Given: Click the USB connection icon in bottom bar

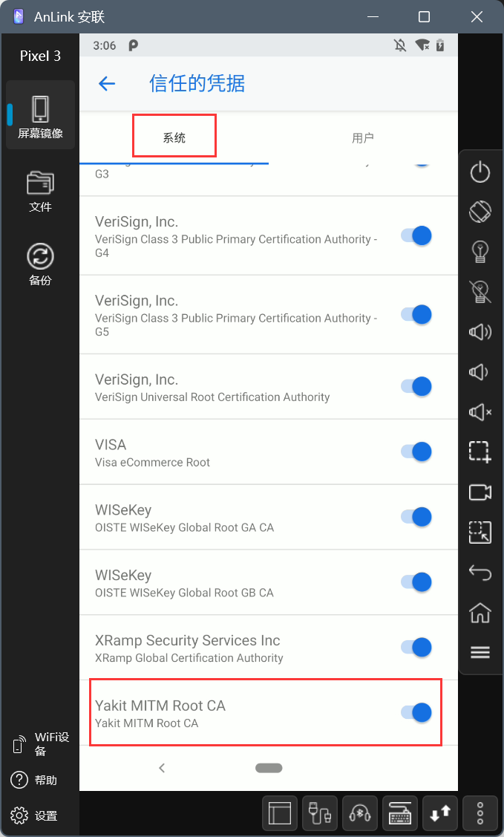Looking at the screenshot, I should [320, 813].
